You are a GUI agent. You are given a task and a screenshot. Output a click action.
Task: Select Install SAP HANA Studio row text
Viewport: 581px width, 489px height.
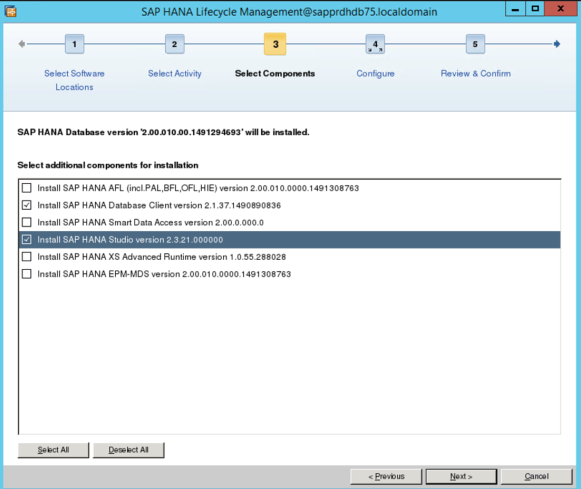point(130,239)
